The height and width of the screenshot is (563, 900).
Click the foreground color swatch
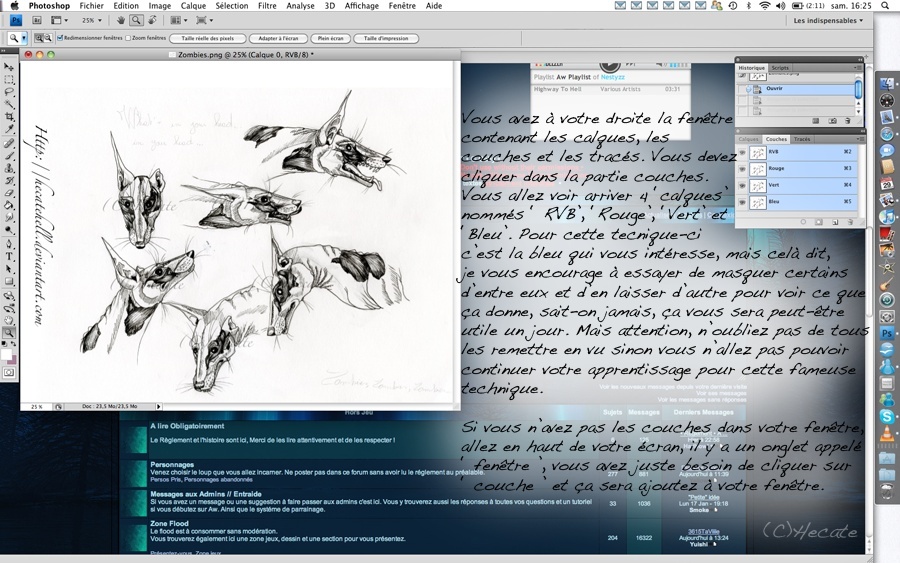click(x=6, y=354)
